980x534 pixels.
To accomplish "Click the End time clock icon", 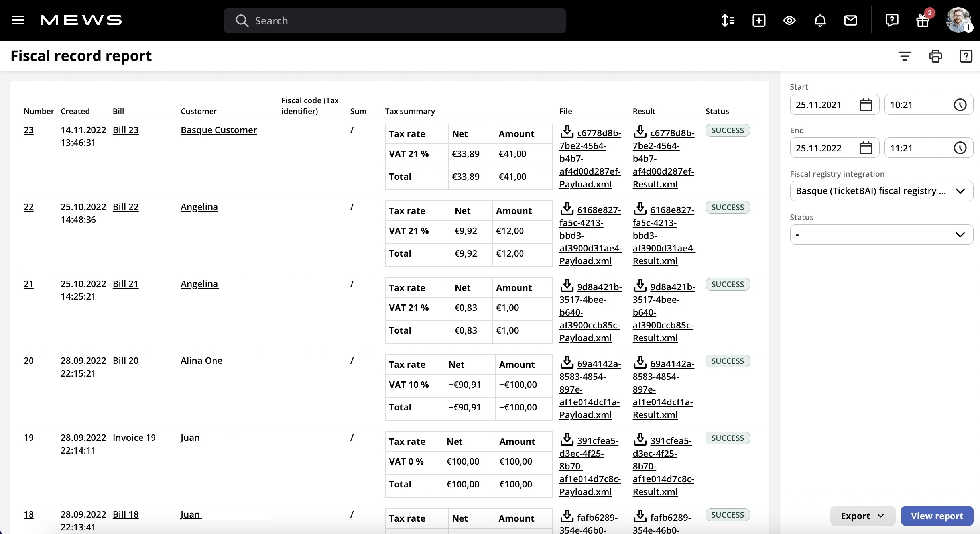I will [x=960, y=148].
